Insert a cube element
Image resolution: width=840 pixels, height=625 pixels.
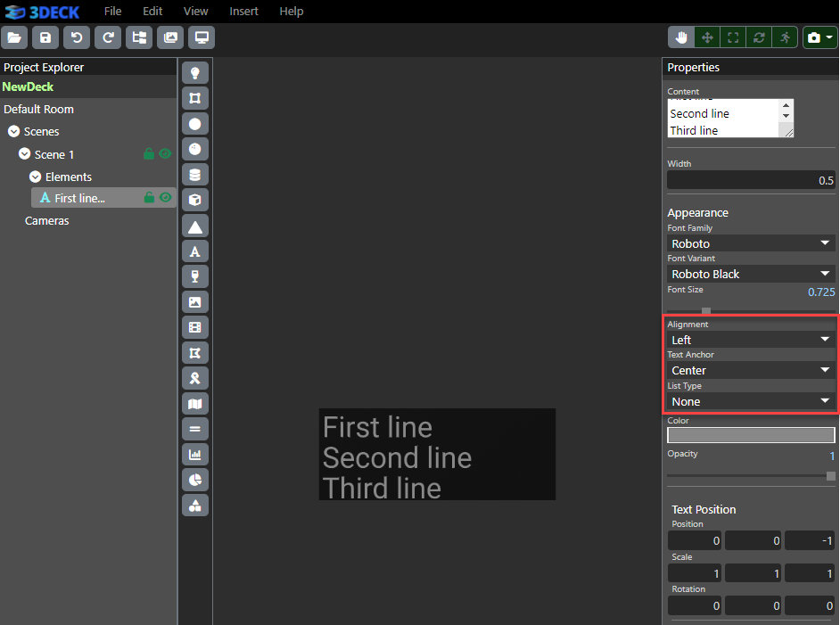pos(194,200)
